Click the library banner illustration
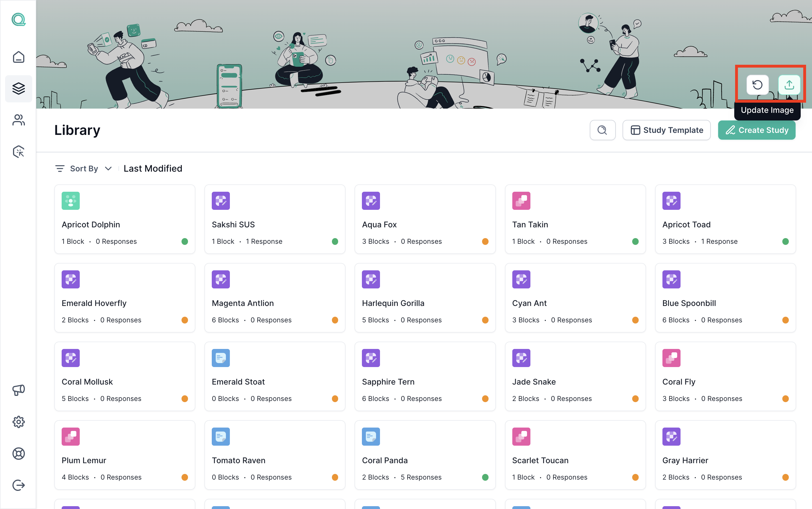812x509 pixels. [x=424, y=54]
